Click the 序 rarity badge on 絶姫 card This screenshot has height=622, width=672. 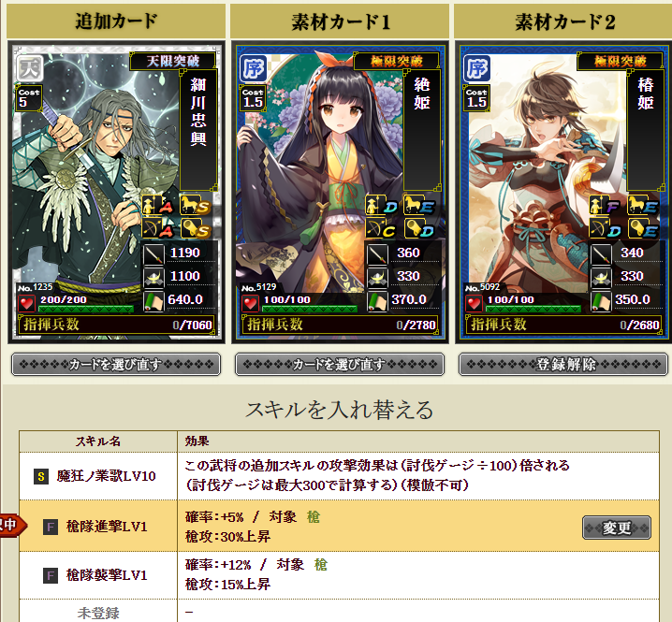[254, 68]
